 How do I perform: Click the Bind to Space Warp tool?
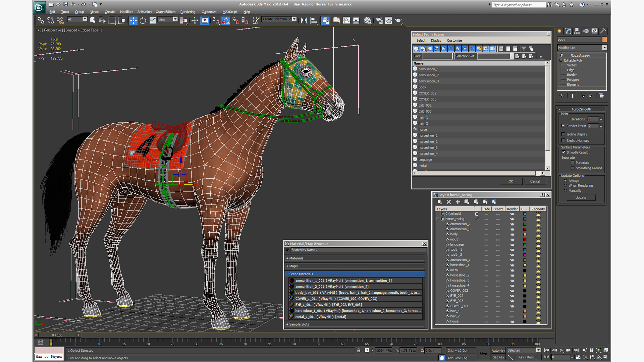click(x=60, y=20)
